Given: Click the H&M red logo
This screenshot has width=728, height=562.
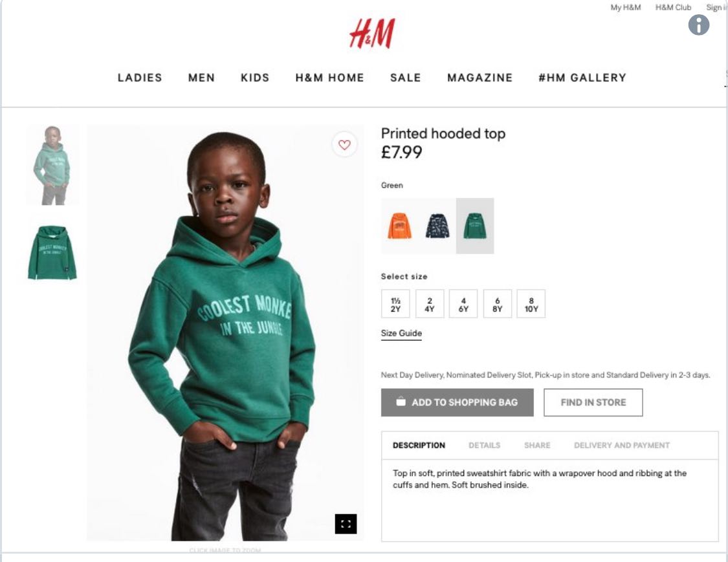Looking at the screenshot, I should click(x=372, y=34).
